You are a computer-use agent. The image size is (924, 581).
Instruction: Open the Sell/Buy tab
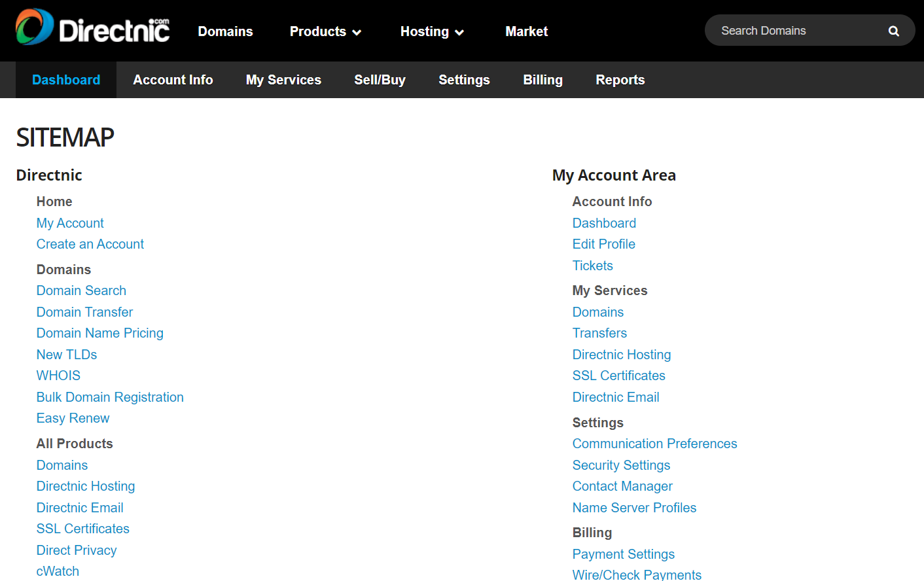pos(380,80)
